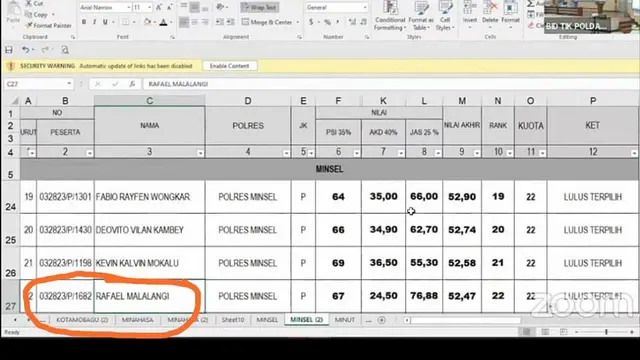Save the workbook with the floppy icon
The image size is (640, 360).
tap(9, 50)
